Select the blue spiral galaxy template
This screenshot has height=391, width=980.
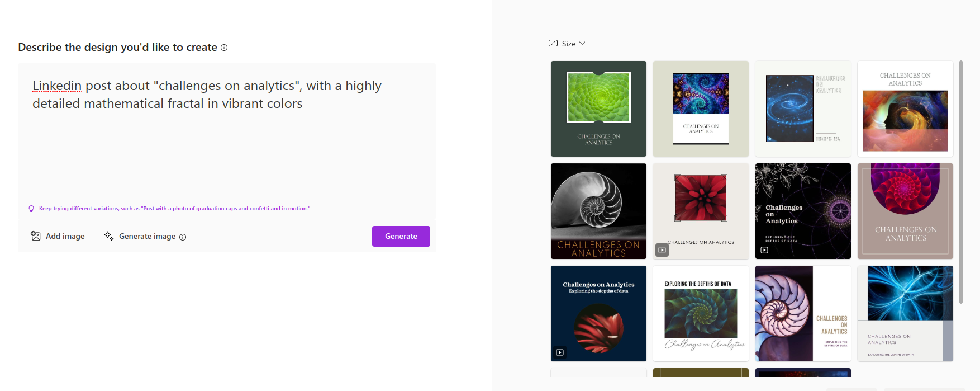click(x=803, y=109)
